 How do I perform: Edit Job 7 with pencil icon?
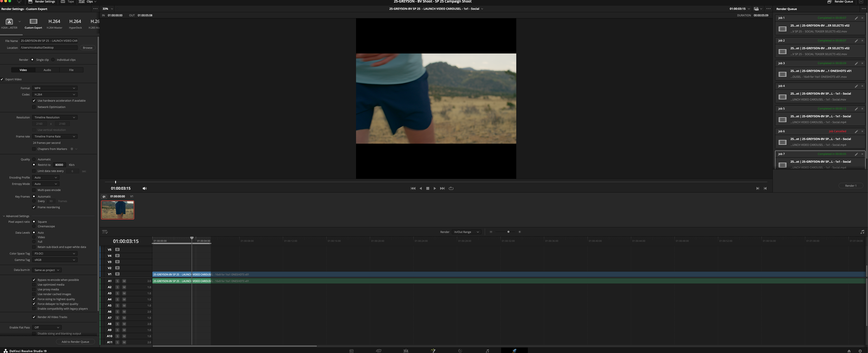point(856,154)
